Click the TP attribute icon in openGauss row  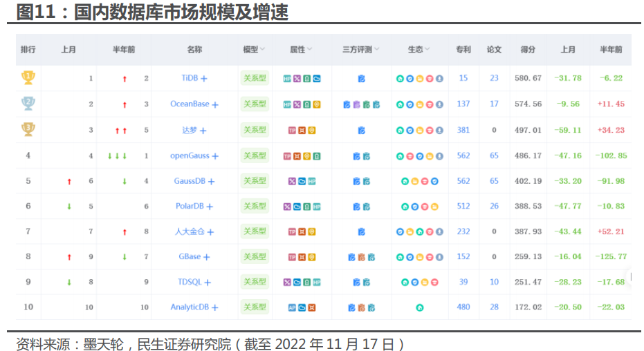coord(287,156)
